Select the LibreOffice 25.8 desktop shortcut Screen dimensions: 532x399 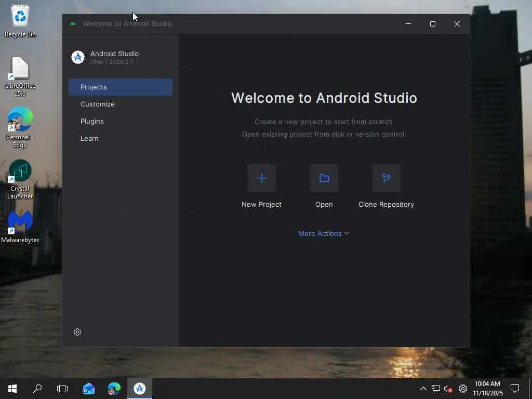[20, 77]
